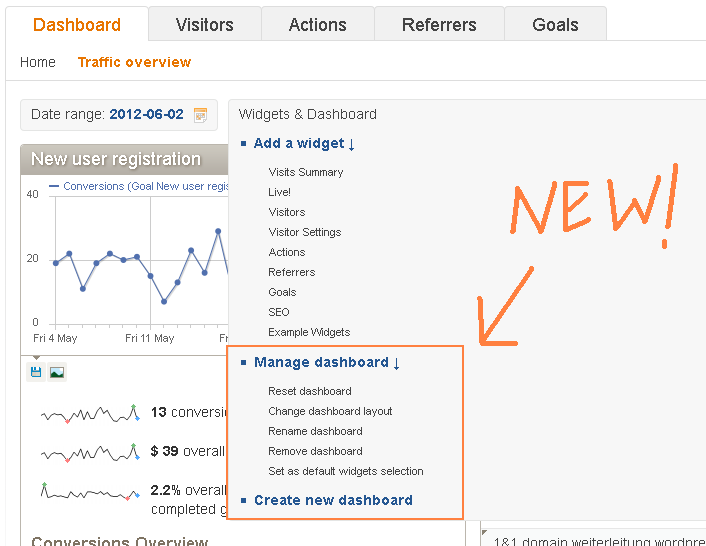
Task: Click the New user registration widget title
Action: click(116, 159)
